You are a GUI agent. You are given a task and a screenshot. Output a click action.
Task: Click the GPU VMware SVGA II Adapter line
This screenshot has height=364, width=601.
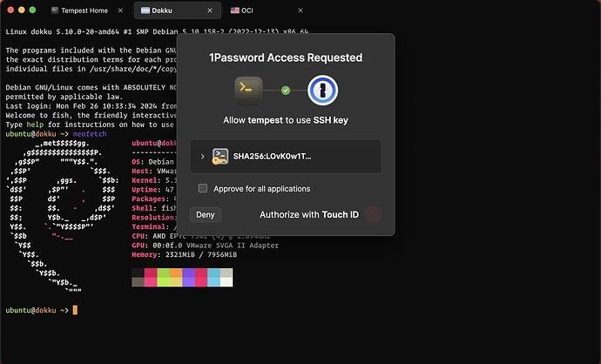(x=205, y=246)
